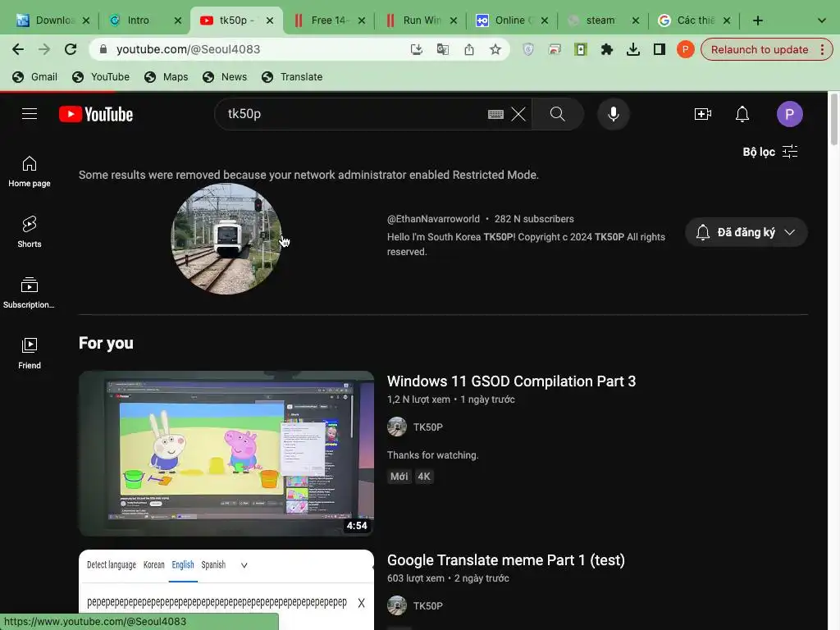Open the orange P Chrome profile

[685, 50]
